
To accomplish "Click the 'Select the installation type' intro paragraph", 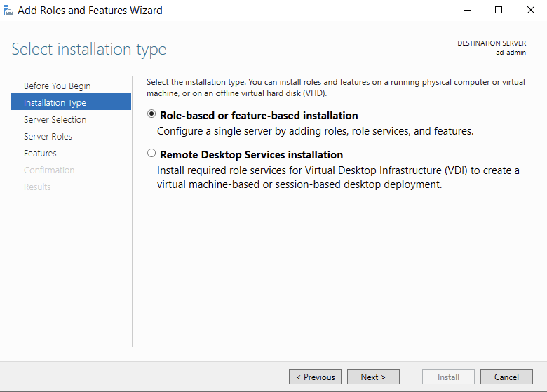I will point(336,88).
